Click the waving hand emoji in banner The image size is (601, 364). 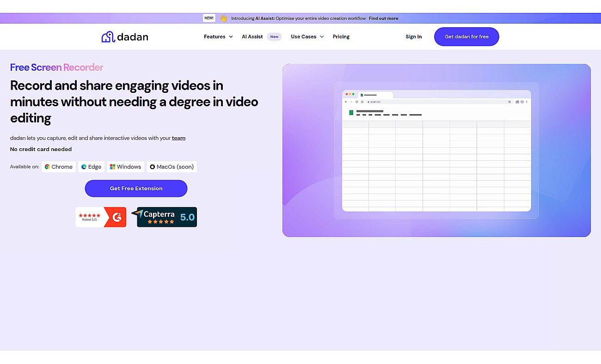[x=223, y=18]
